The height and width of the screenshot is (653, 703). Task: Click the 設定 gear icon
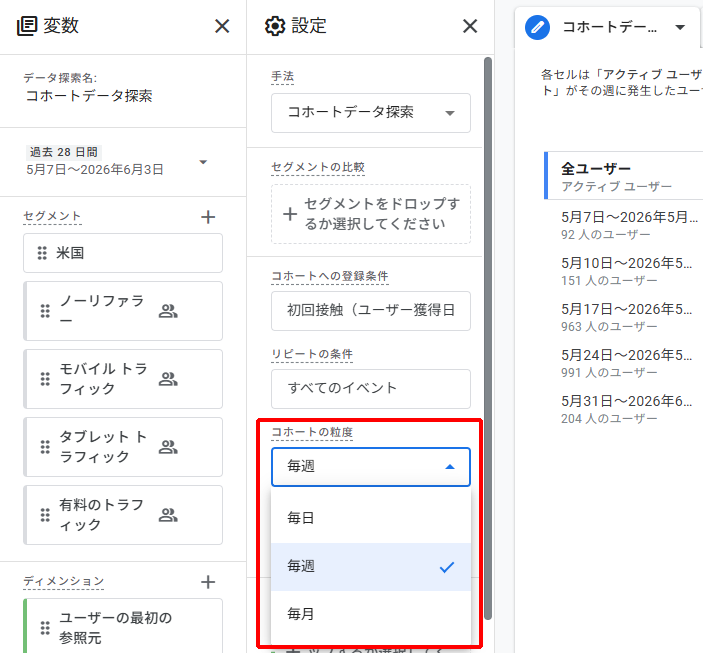click(275, 26)
